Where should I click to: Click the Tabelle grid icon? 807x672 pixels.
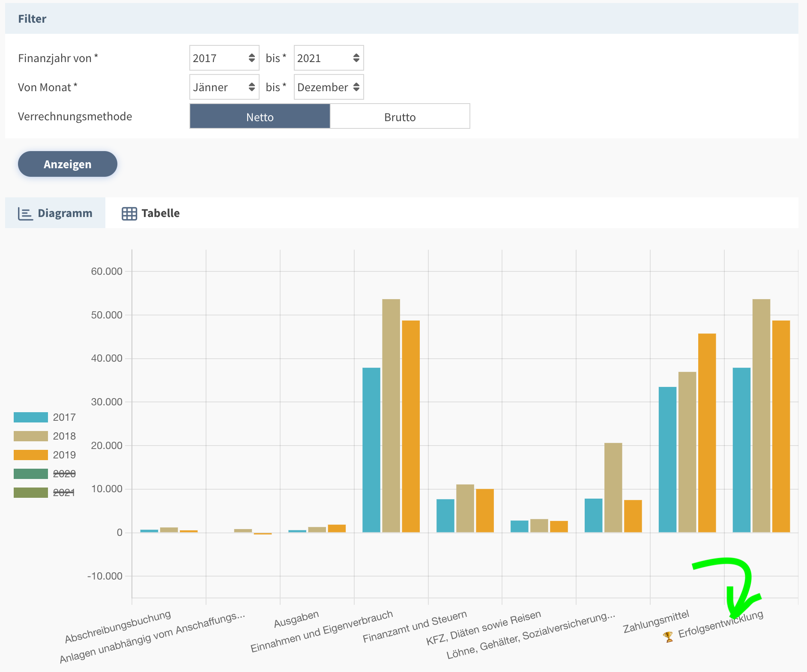pyautogui.click(x=129, y=214)
